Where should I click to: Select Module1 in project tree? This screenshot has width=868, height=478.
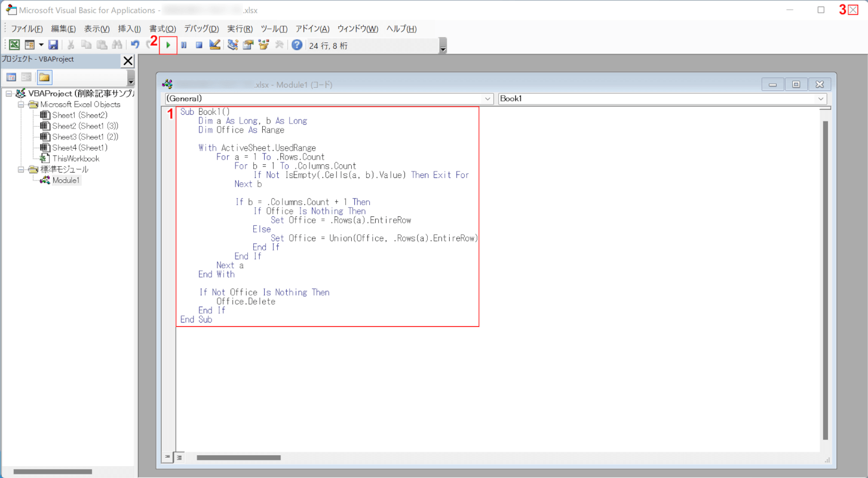pos(66,180)
